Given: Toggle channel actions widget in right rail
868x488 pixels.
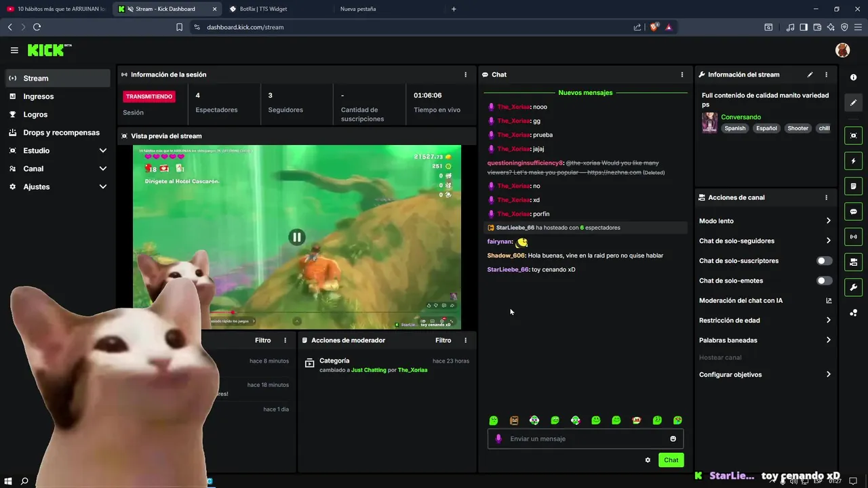Looking at the screenshot, I should click(853, 262).
